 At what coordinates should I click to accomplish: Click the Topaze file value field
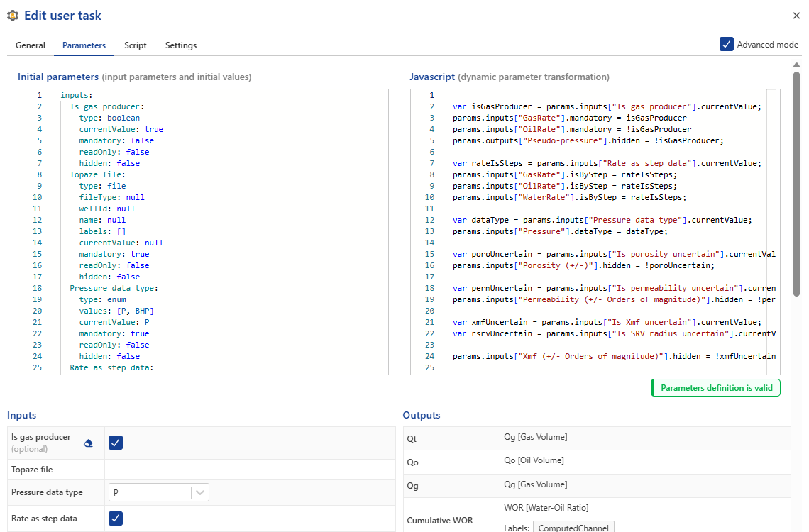click(x=250, y=470)
